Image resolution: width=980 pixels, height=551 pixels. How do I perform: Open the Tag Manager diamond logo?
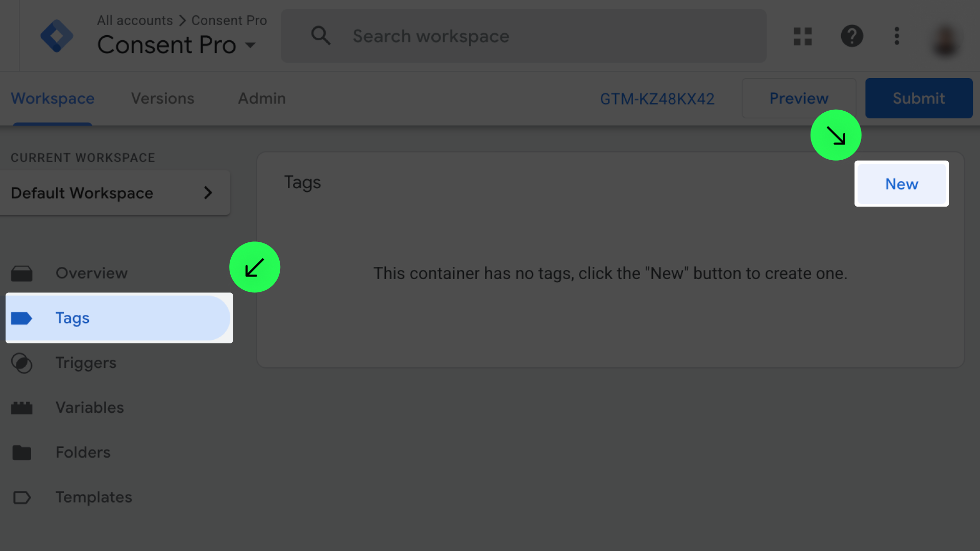57,36
